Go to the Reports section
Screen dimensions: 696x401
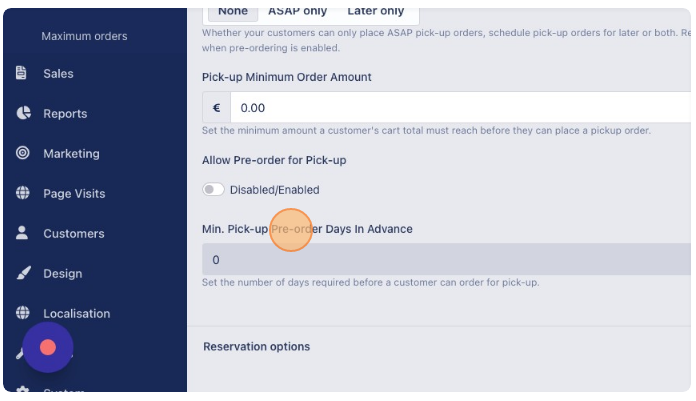pos(65,114)
